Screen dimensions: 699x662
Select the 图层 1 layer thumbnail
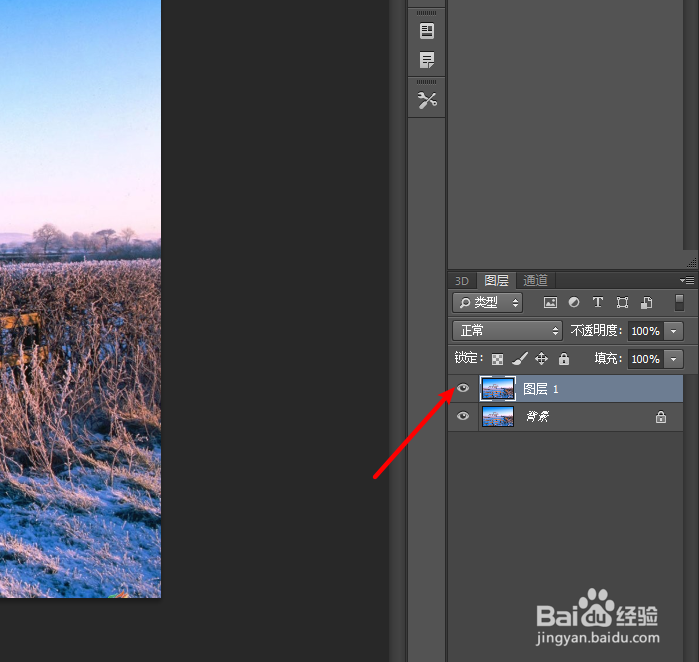(x=498, y=388)
